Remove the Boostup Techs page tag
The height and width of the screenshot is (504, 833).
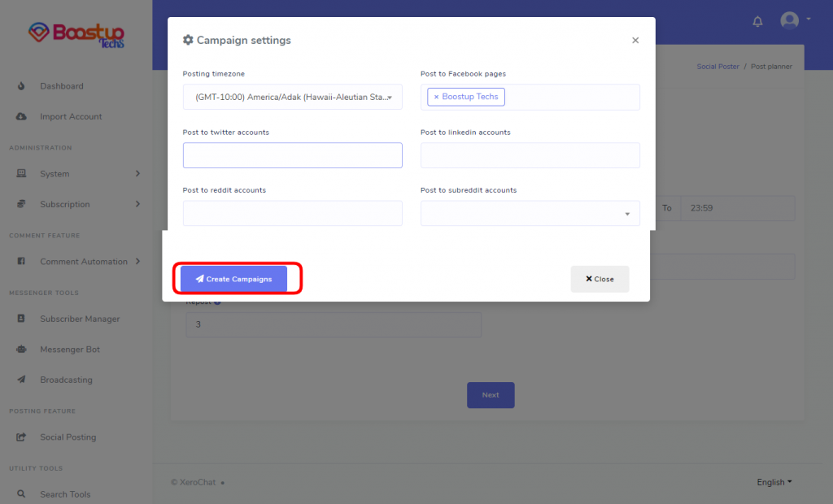click(x=436, y=97)
